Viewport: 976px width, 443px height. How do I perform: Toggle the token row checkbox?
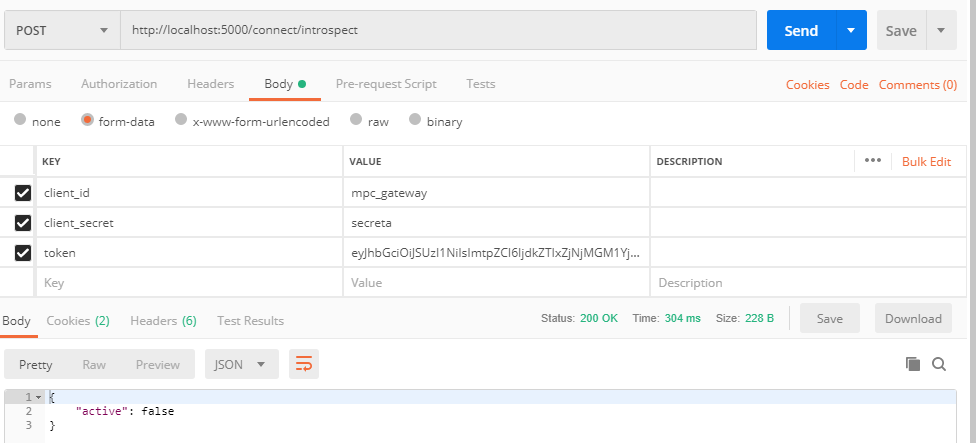(x=23, y=253)
